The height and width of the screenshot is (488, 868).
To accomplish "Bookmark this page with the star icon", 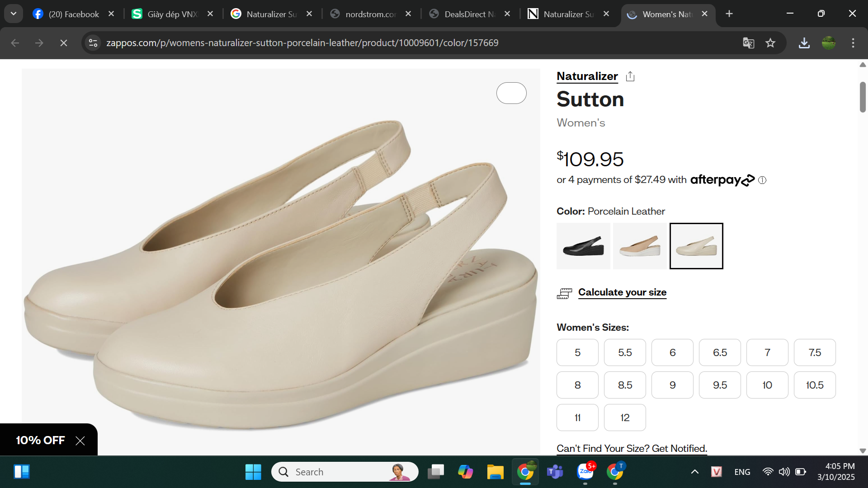I will (x=770, y=43).
